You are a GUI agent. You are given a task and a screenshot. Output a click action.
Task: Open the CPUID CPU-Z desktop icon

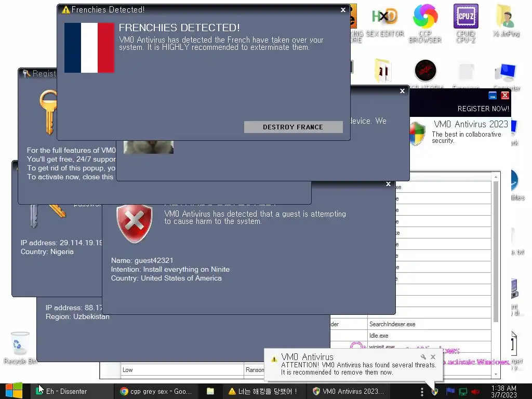[466, 23]
